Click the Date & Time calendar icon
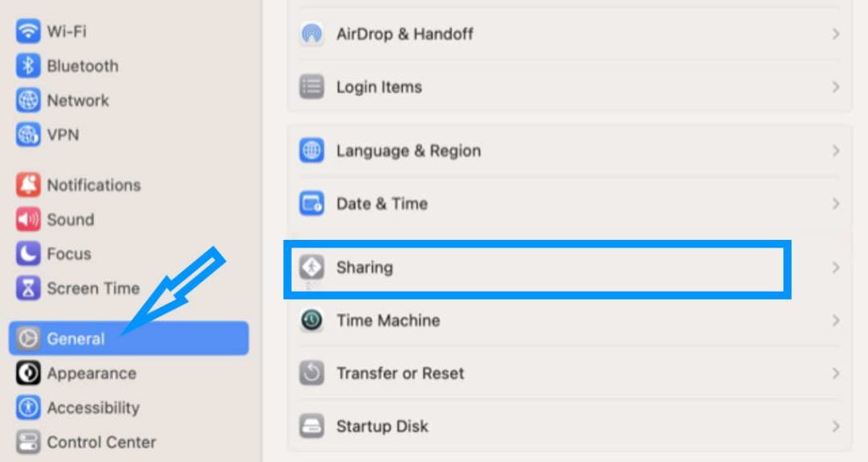This screenshot has height=462, width=868. tap(312, 203)
